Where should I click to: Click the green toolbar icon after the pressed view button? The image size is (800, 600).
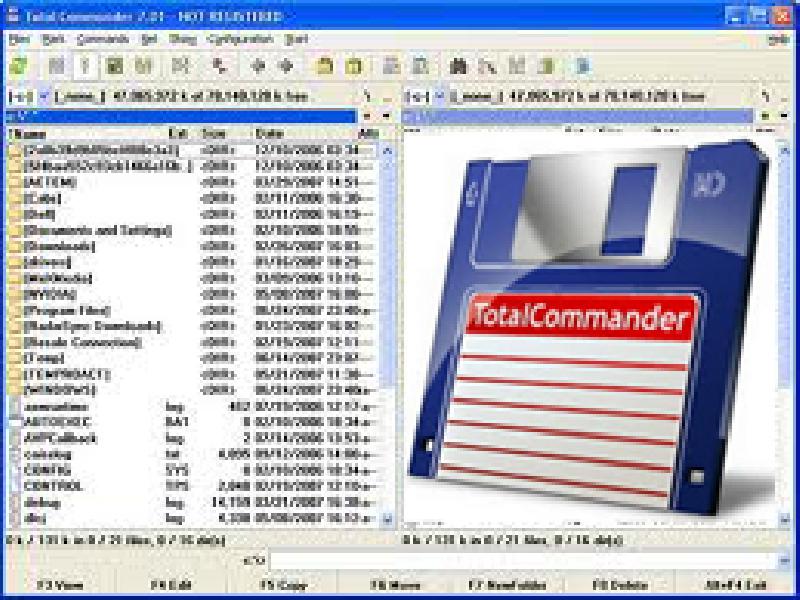(x=114, y=66)
